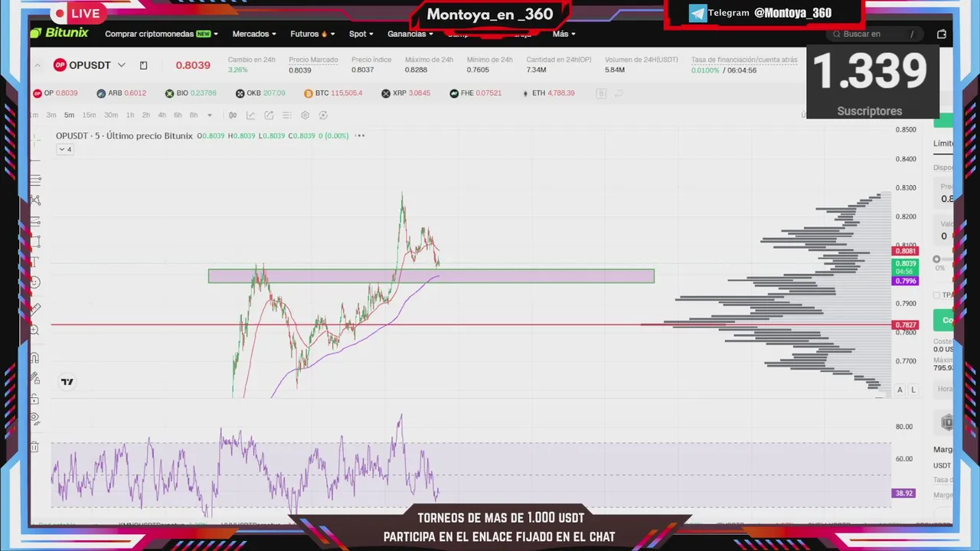Select the crosshair cursor tool
Screen dimensions: 980x551
coord(35,139)
